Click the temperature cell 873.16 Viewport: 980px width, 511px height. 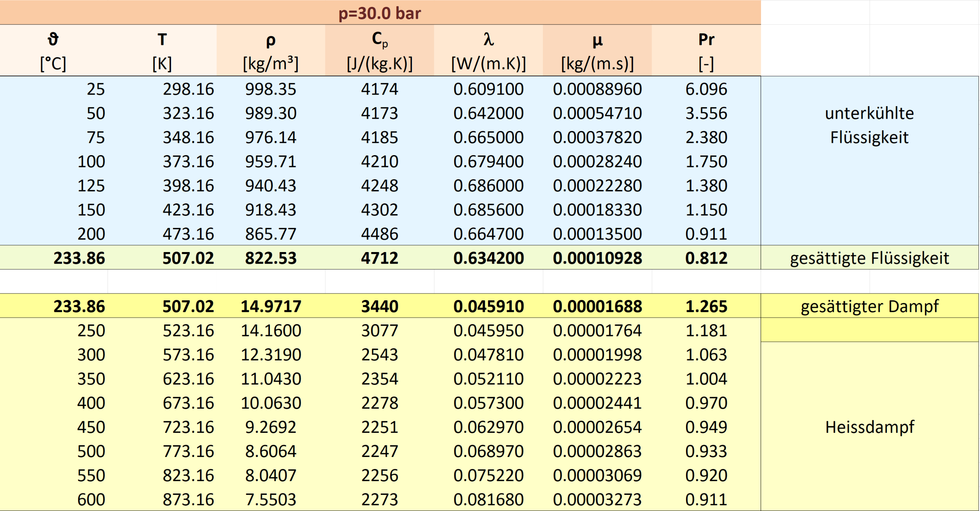click(188, 499)
